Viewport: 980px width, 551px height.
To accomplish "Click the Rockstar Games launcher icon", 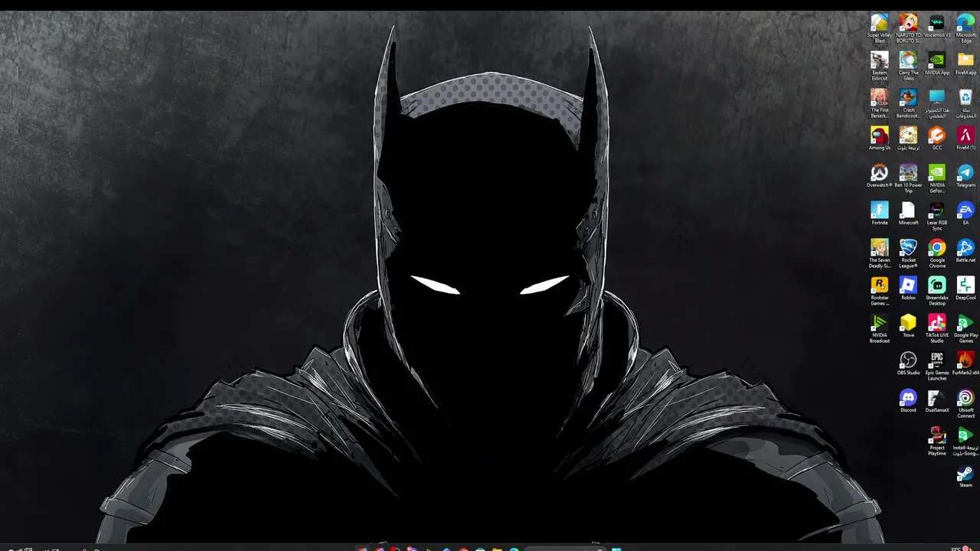I will point(880,285).
